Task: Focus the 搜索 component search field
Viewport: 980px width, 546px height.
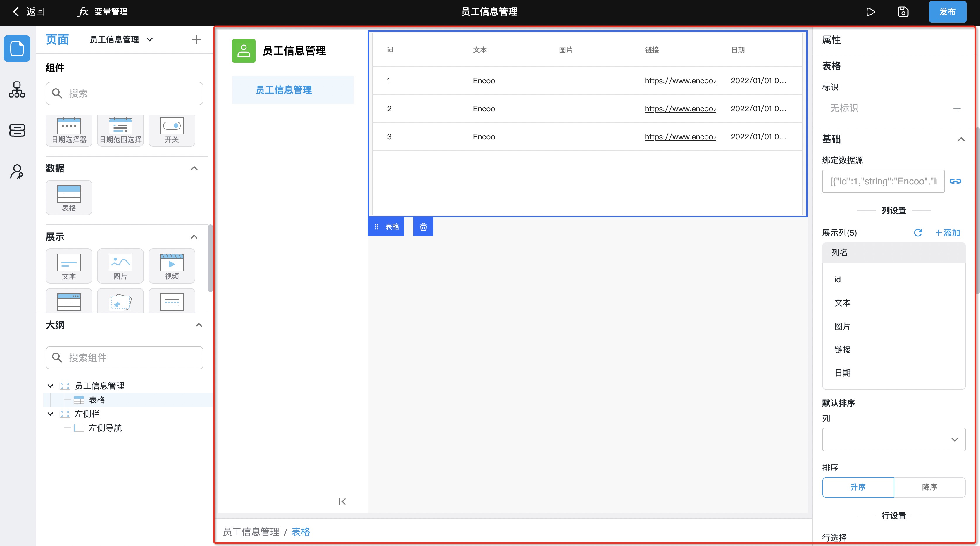Action: [x=125, y=94]
